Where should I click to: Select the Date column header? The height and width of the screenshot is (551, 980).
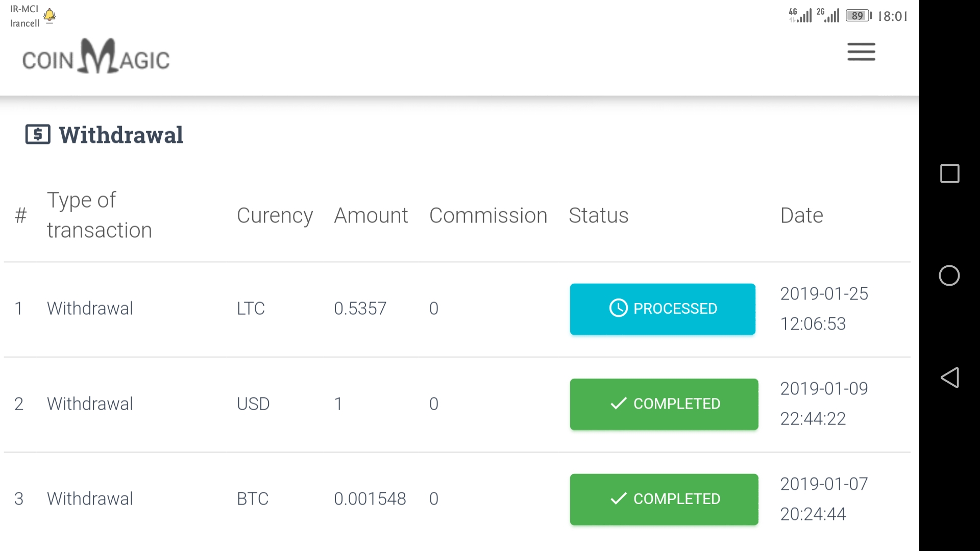[801, 215]
